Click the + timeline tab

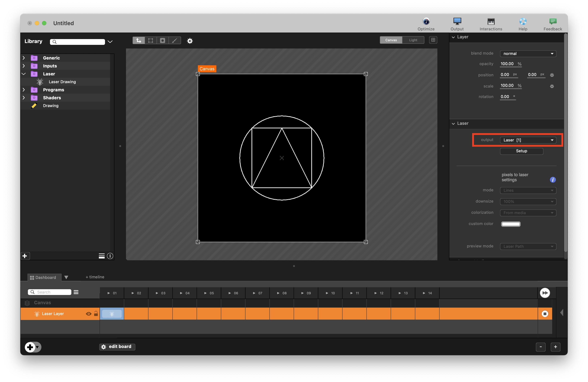click(x=95, y=277)
